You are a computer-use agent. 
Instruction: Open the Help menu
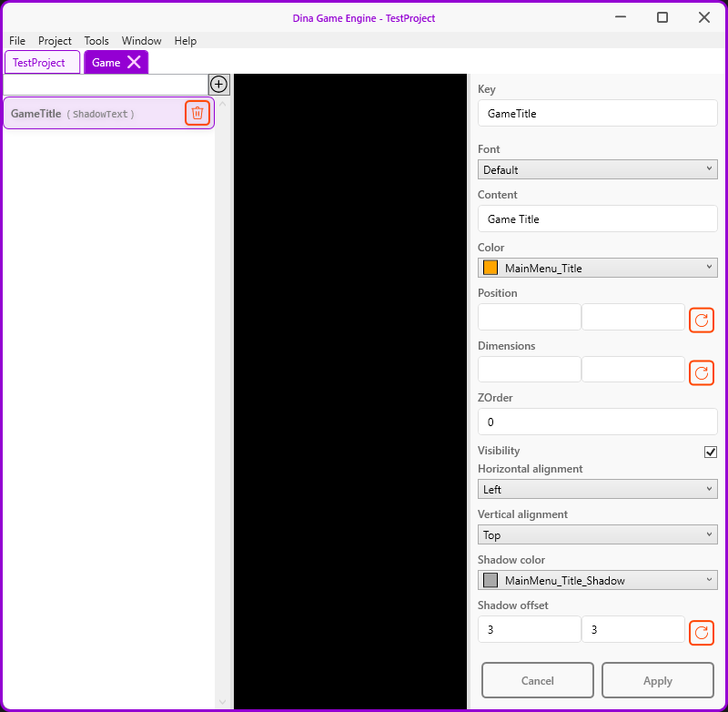pos(186,41)
